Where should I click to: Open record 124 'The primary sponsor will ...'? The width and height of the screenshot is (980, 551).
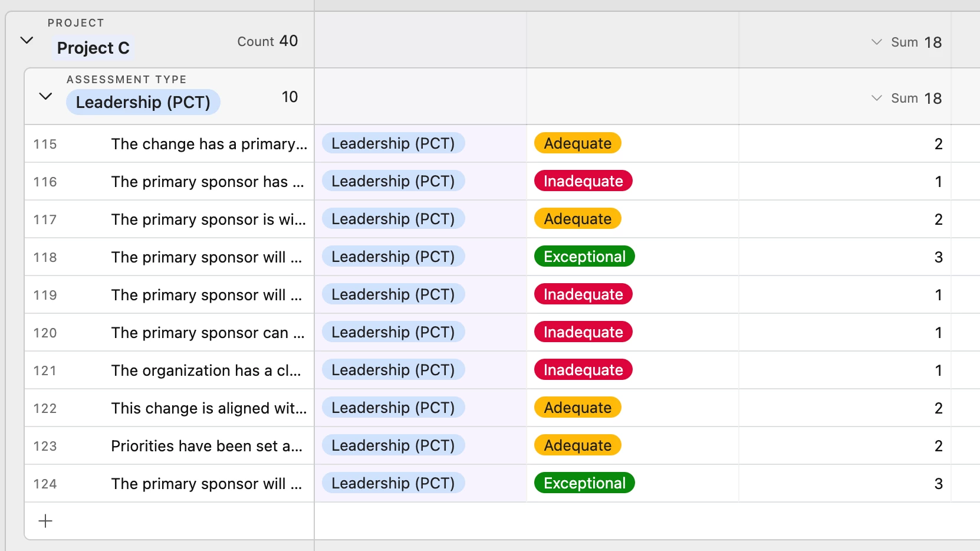206,484
